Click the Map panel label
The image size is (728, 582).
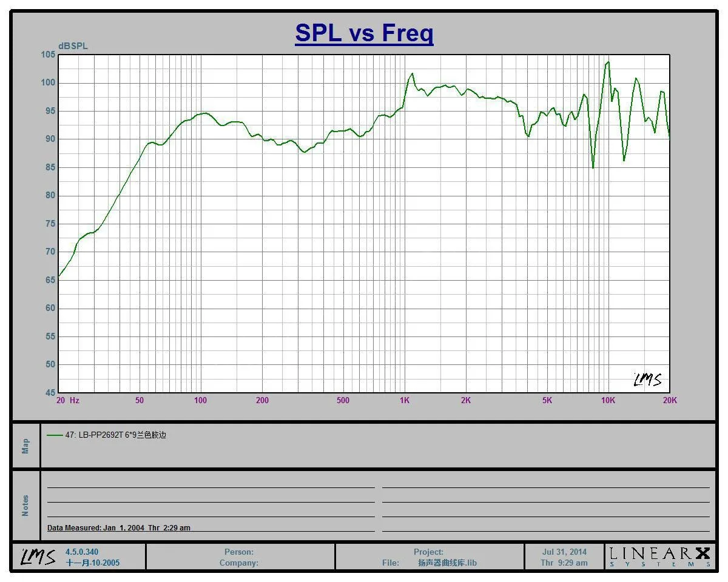pos(25,446)
